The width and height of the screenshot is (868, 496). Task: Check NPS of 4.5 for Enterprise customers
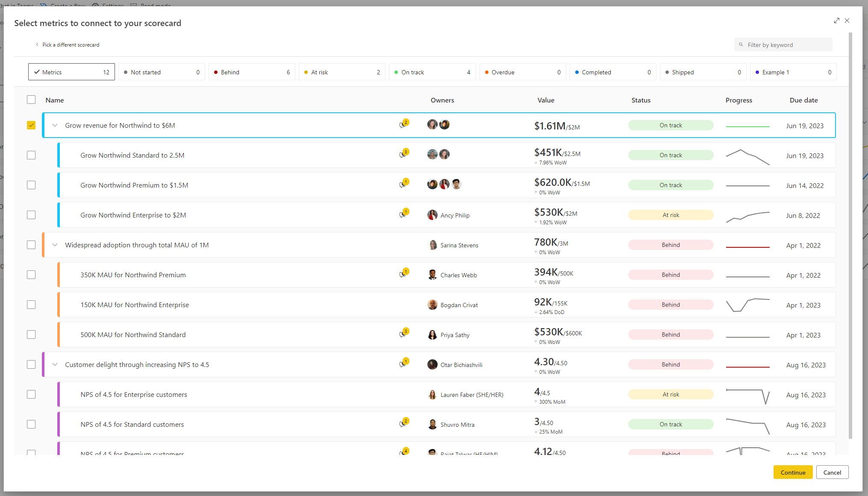(x=31, y=394)
